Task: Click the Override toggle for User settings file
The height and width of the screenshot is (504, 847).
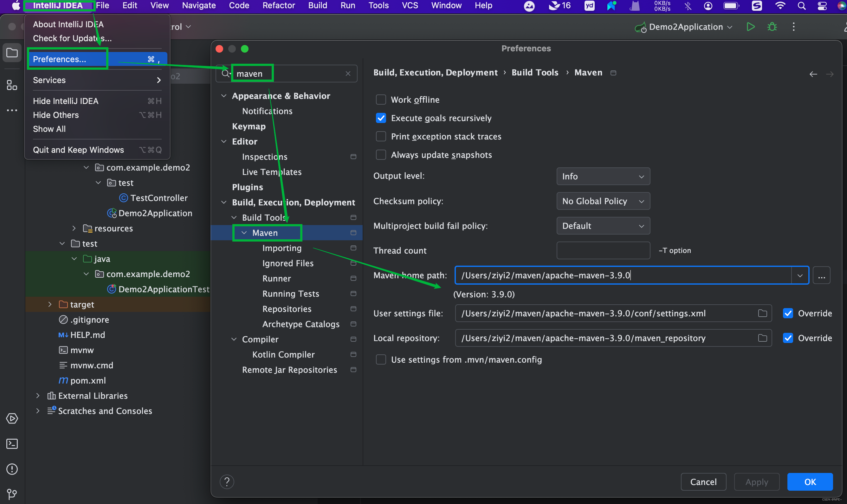Action: coord(789,313)
